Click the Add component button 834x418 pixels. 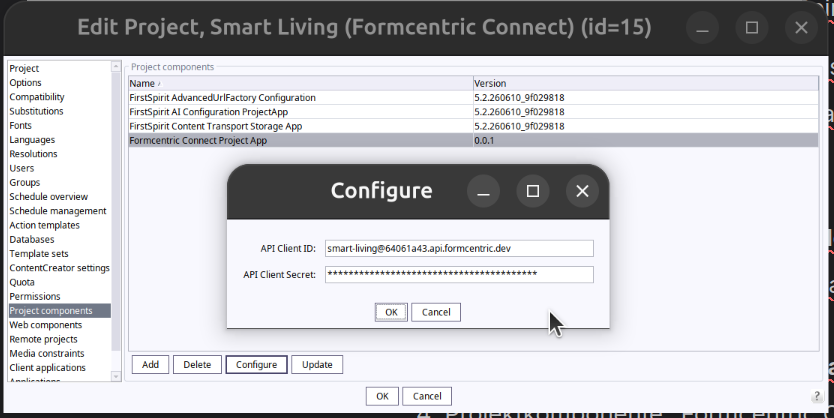point(150,365)
